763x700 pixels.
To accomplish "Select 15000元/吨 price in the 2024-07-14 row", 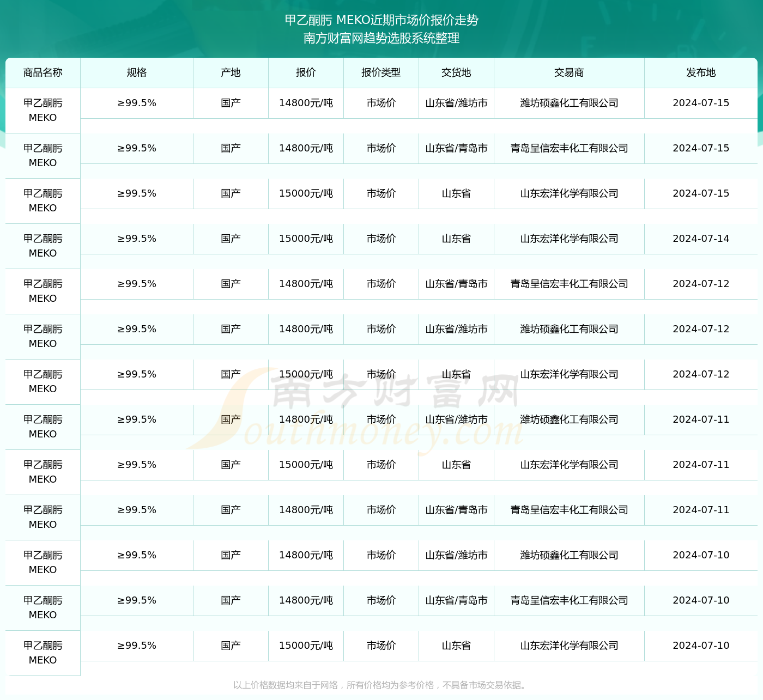I will 306,239.
